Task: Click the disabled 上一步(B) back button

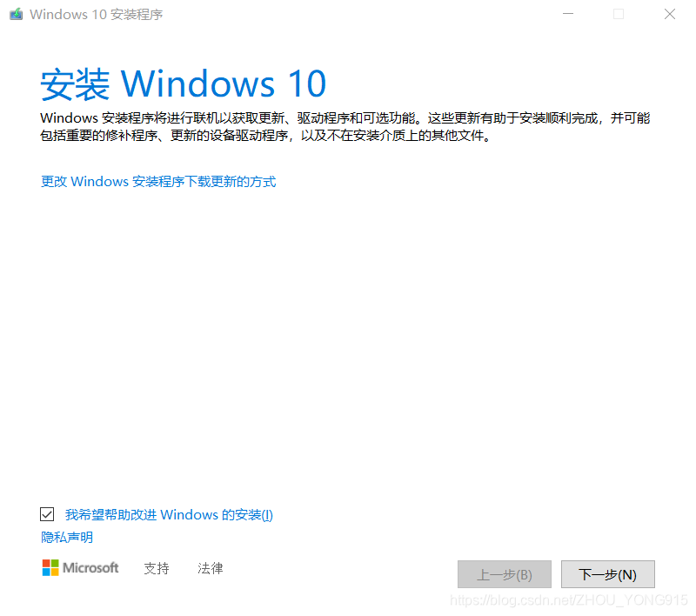Action: click(x=505, y=574)
